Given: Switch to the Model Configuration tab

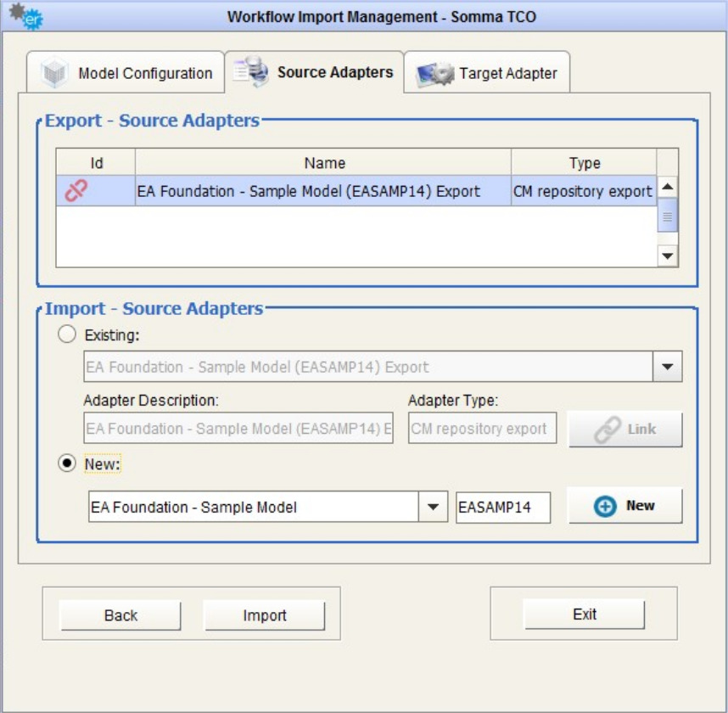Looking at the screenshot, I should [126, 72].
